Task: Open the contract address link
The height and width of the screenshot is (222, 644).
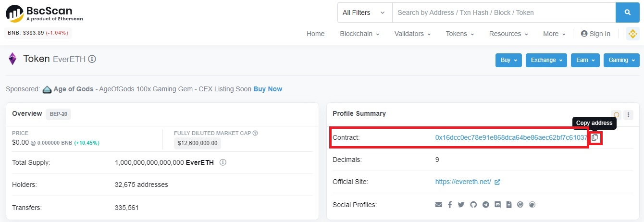Action: click(x=511, y=137)
